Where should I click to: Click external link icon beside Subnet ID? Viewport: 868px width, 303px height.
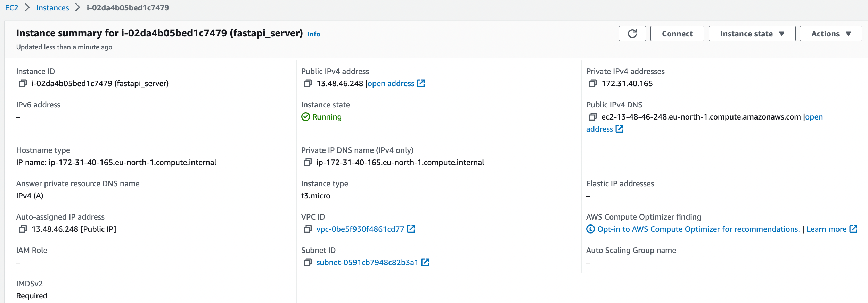(425, 262)
